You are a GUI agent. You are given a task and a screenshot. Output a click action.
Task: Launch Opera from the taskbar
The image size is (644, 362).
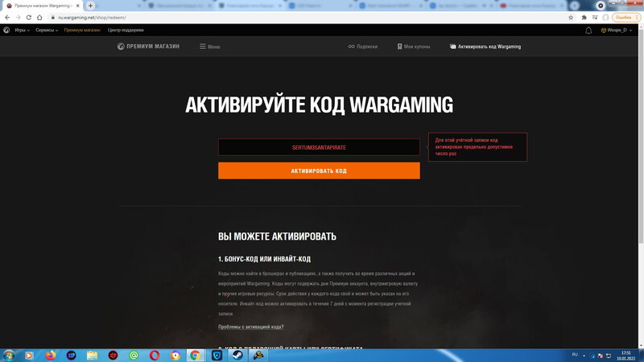[x=155, y=356]
